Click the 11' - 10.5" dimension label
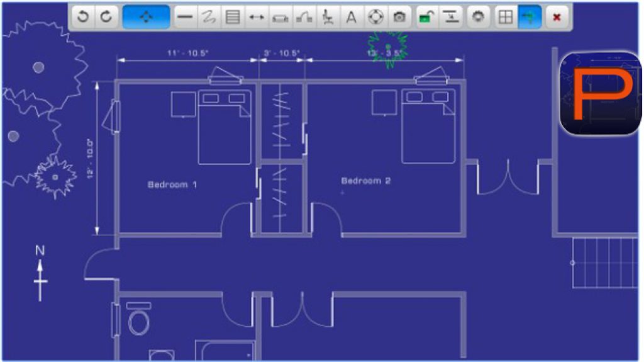The height and width of the screenshot is (362, 644). (187, 53)
